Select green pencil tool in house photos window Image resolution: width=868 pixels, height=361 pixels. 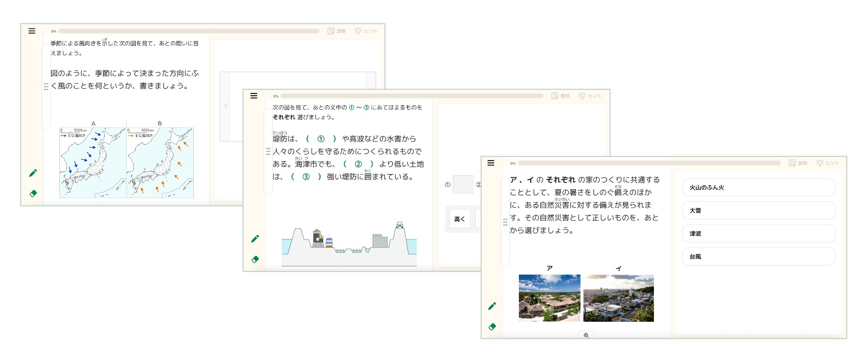pos(492,306)
